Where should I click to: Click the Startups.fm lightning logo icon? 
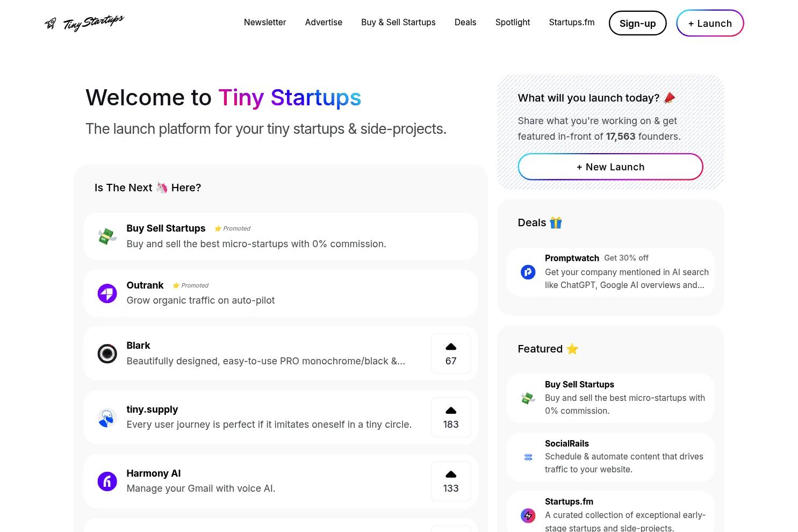pyautogui.click(x=528, y=515)
